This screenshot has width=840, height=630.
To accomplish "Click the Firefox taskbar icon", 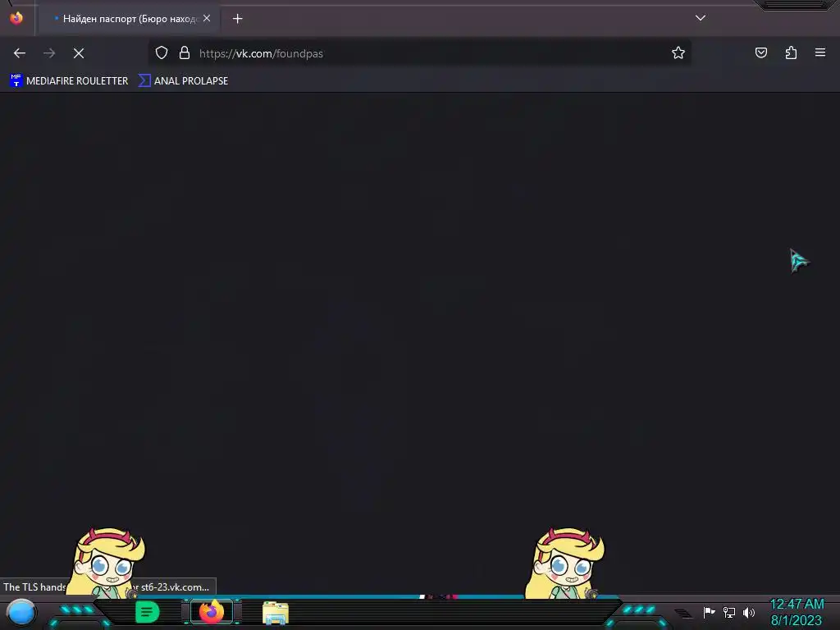I will point(211,612).
